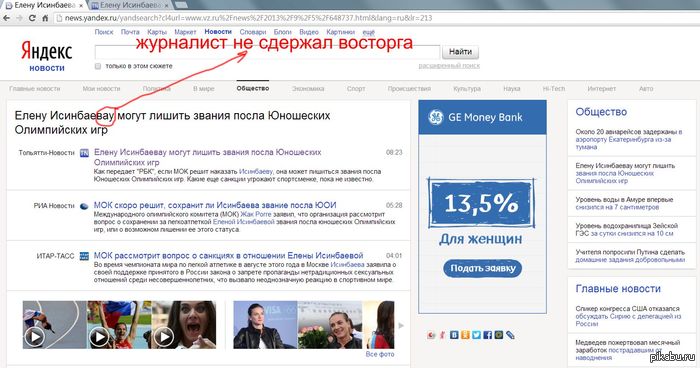This screenshot has width=700, height=368.
Task: Click the pink Ya.ru share icon
Action: pos(442,335)
